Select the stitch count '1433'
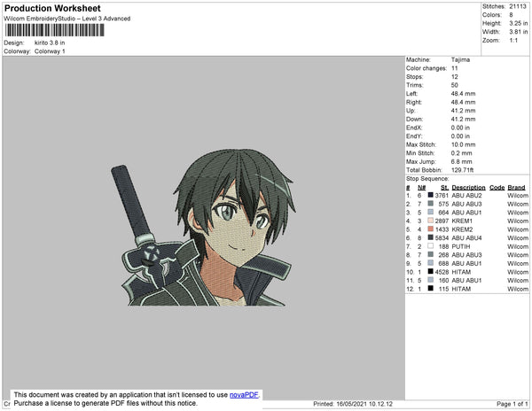The height and width of the screenshot is (411, 532). point(442,229)
